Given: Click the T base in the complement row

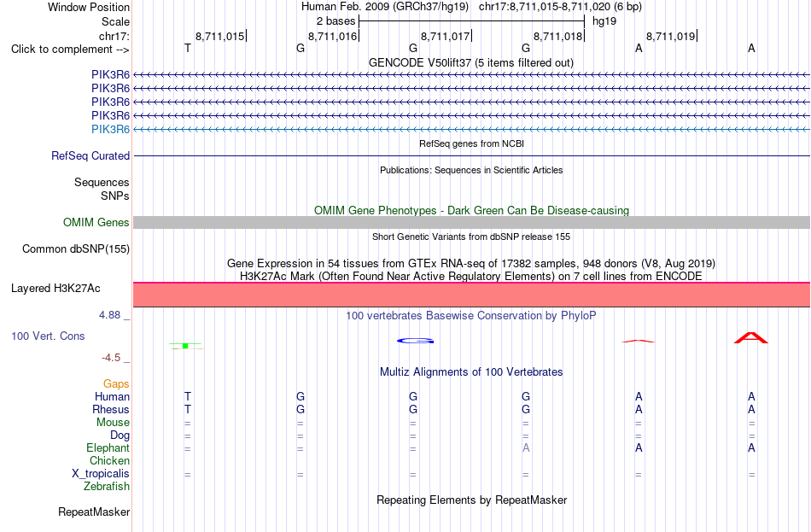Looking at the screenshot, I should [188, 48].
